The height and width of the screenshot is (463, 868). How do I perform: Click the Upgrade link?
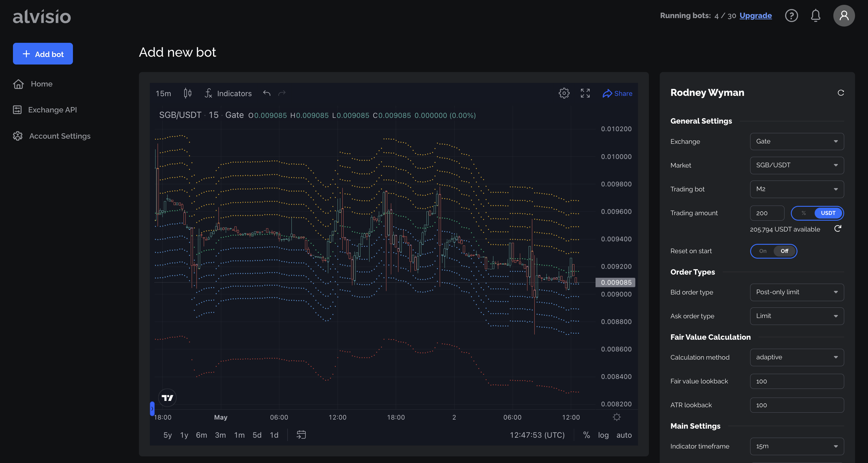click(x=756, y=15)
